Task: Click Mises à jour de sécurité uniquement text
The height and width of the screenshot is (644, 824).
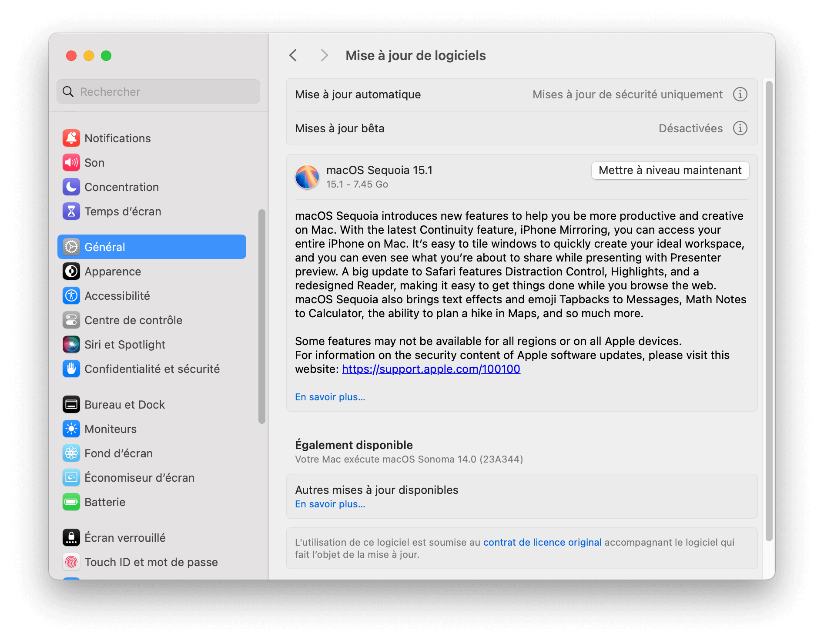Action: pyautogui.click(x=627, y=94)
